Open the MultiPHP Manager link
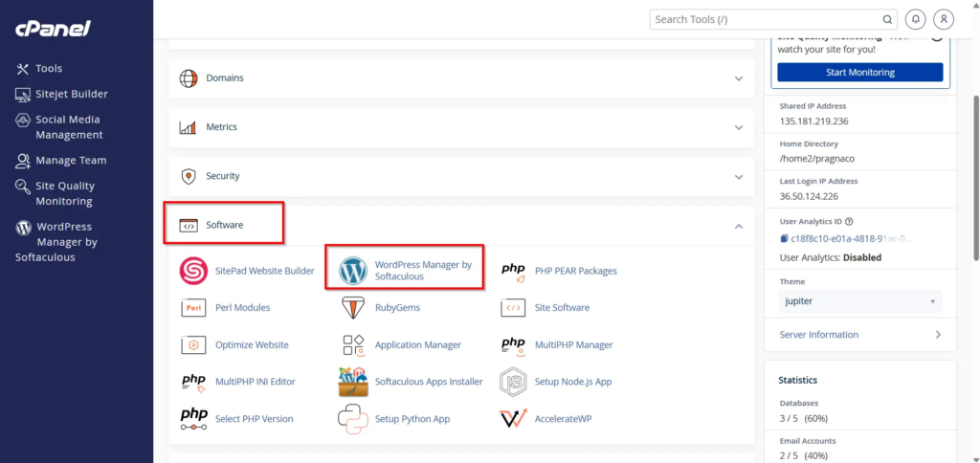980x463 pixels. [574, 345]
